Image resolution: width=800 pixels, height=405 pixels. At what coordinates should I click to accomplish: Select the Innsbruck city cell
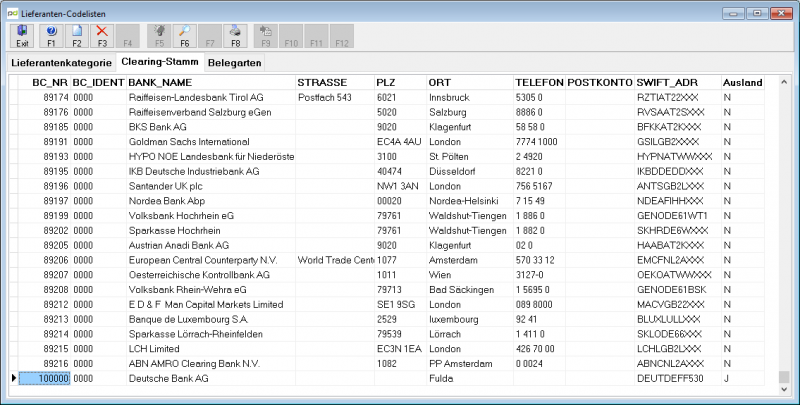(x=470, y=97)
